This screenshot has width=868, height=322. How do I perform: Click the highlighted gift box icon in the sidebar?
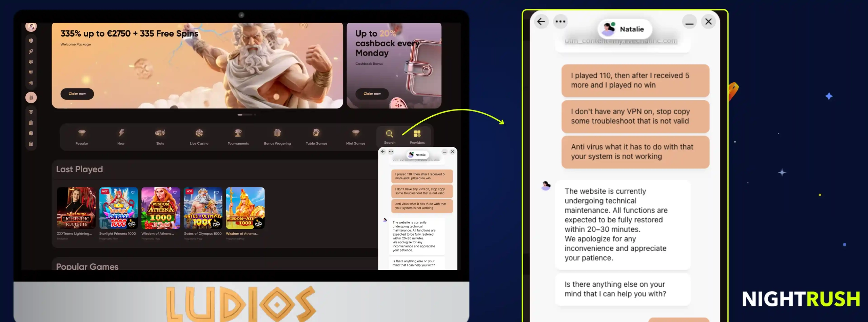[x=31, y=98]
